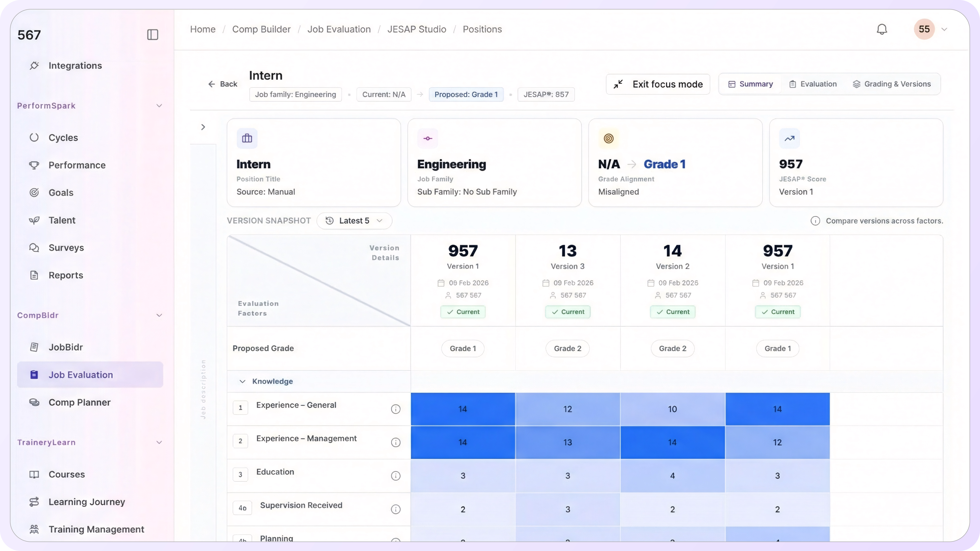The width and height of the screenshot is (980, 551).
Task: Switch to the Evaluation tab
Action: pos(813,84)
